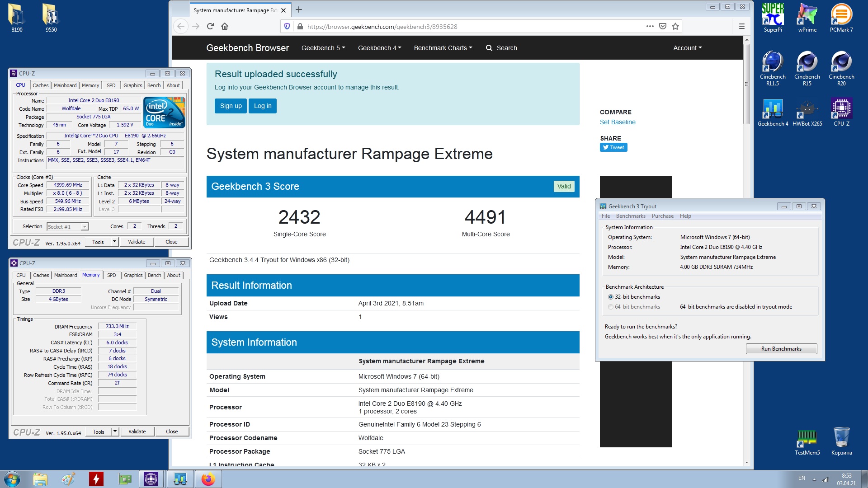Open the Recycle Bin (Корзина)
This screenshot has width=868, height=488.
tap(841, 441)
